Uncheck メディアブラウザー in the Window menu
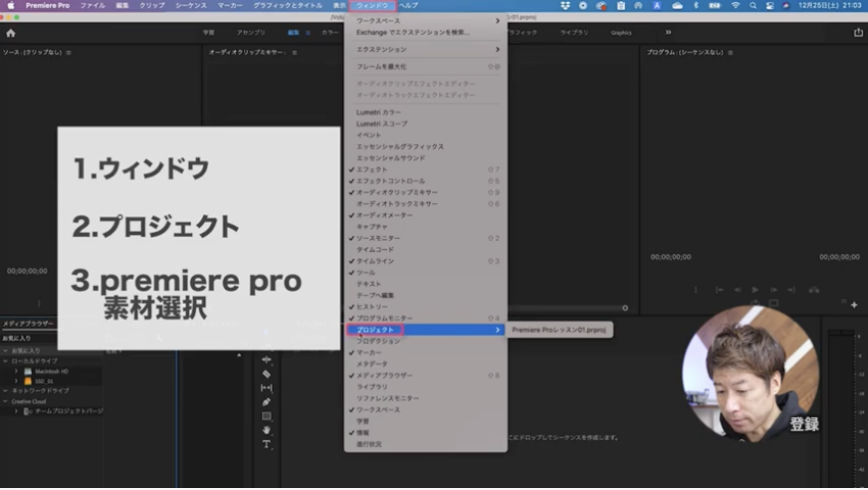Screen dimensions: 868x490 425,375
